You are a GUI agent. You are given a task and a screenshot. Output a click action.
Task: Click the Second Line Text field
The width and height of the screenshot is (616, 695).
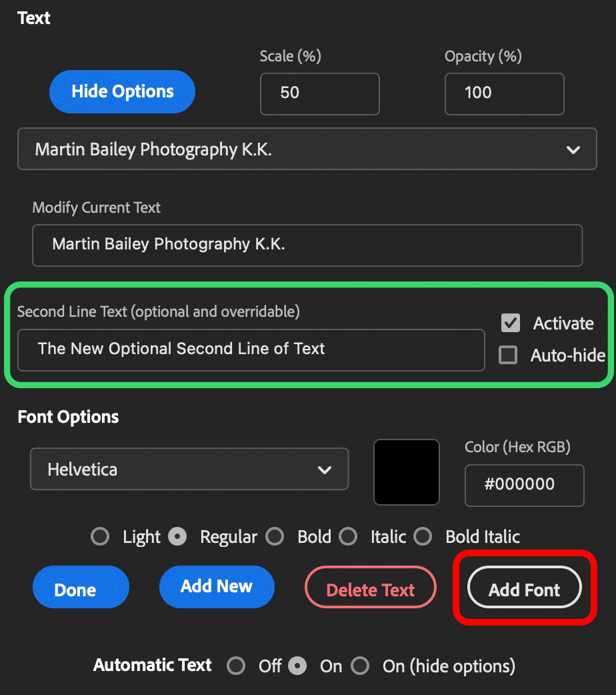click(251, 349)
